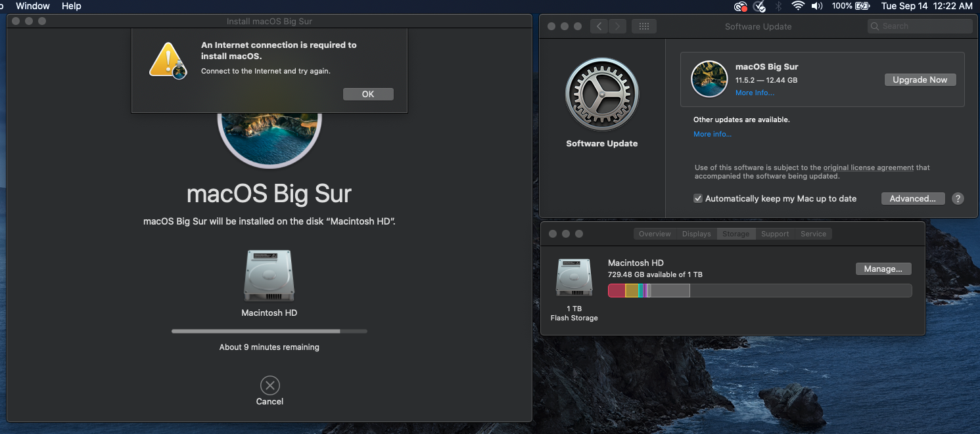Click the "11.5.2 — 12.44 GB" text
The height and width of the screenshot is (434, 980).
point(766,80)
